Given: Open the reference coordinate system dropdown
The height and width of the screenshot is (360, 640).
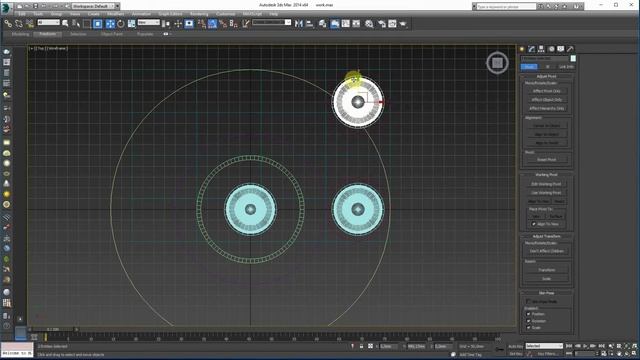Looking at the screenshot, I should (149, 22).
